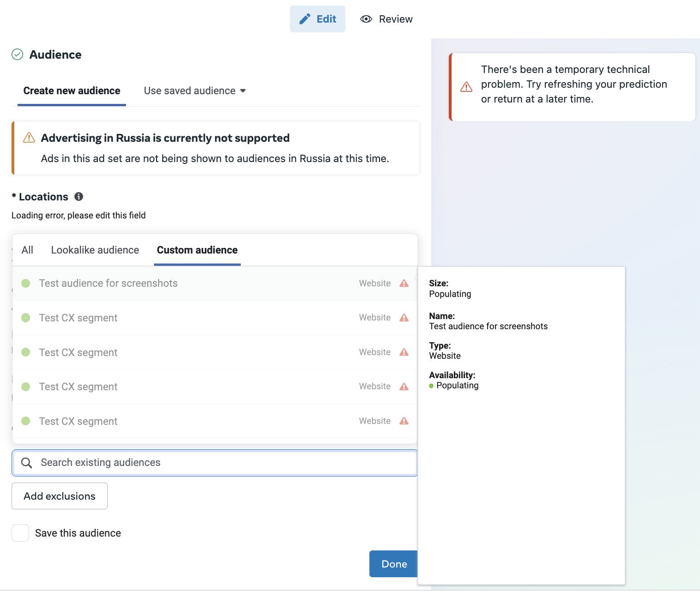Screen dimensions: 700x592
Task: Enable the Save this audience checkbox
Action: tap(20, 533)
